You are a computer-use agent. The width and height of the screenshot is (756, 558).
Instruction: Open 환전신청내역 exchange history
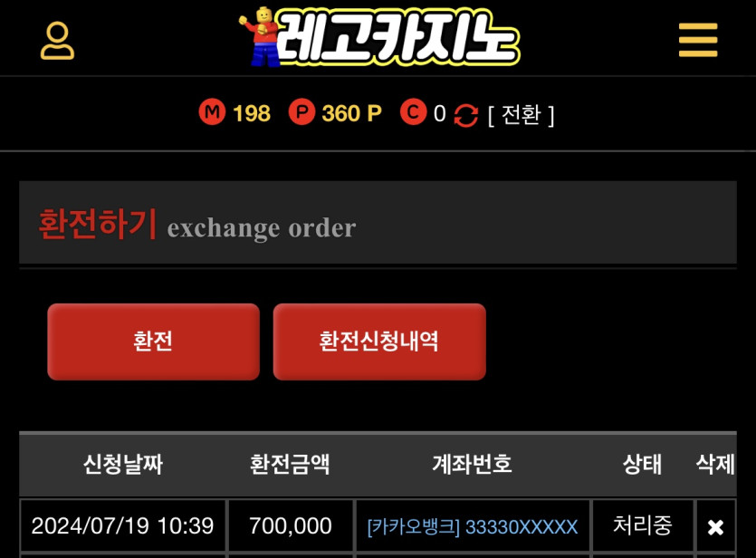click(379, 342)
